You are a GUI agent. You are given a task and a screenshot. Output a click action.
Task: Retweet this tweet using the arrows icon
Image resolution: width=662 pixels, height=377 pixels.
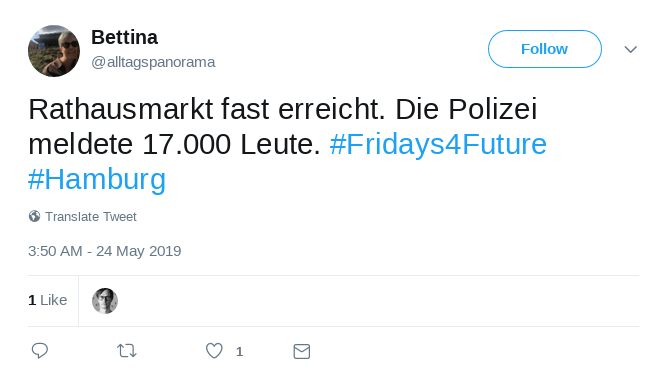tap(127, 351)
